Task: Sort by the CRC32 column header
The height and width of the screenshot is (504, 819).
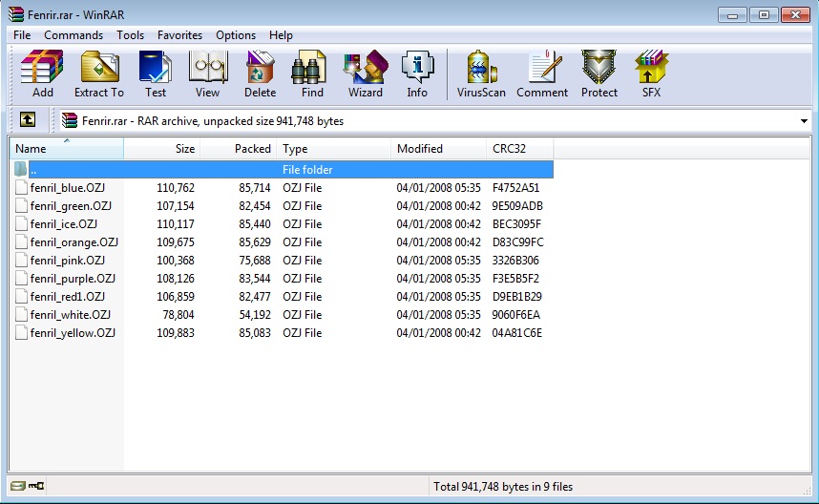Action: coord(519,149)
